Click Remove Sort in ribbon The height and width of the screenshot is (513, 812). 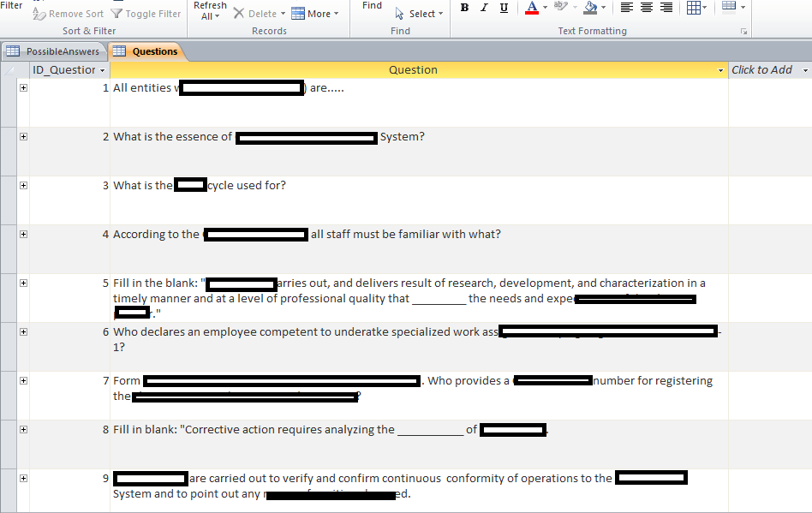click(x=69, y=14)
